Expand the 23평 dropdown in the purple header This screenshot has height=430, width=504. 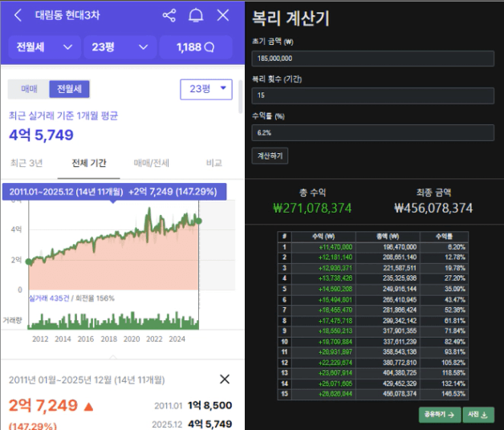[120, 47]
